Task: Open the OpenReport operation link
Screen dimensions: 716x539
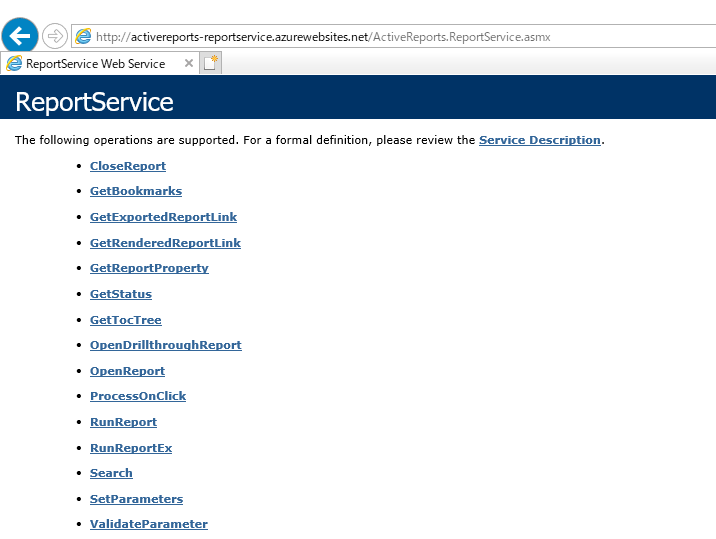Action: point(127,371)
